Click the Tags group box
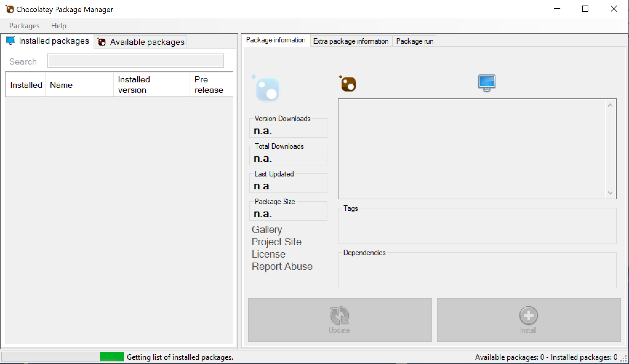The height and width of the screenshot is (364, 629). coord(477,225)
